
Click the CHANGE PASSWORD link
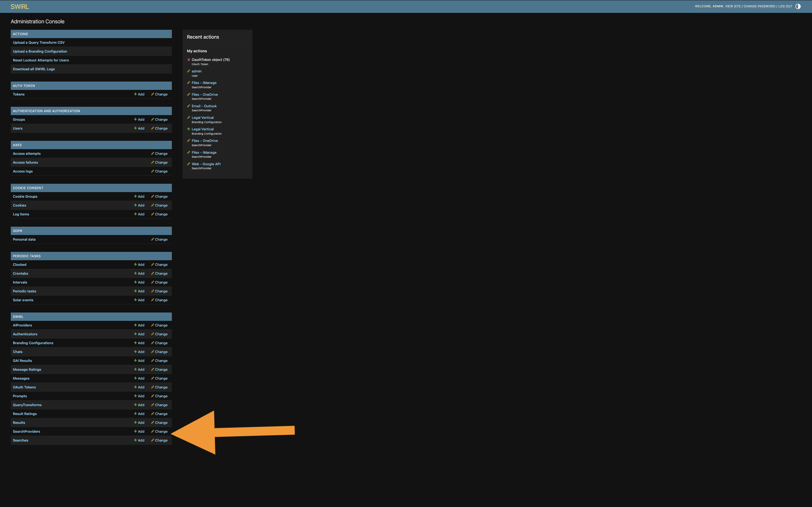(759, 6)
